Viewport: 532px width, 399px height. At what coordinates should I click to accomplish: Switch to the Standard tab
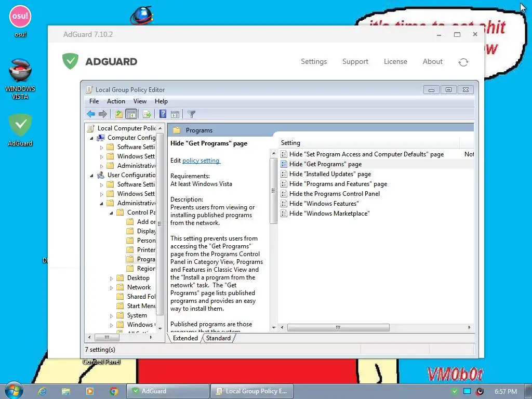tap(218, 338)
